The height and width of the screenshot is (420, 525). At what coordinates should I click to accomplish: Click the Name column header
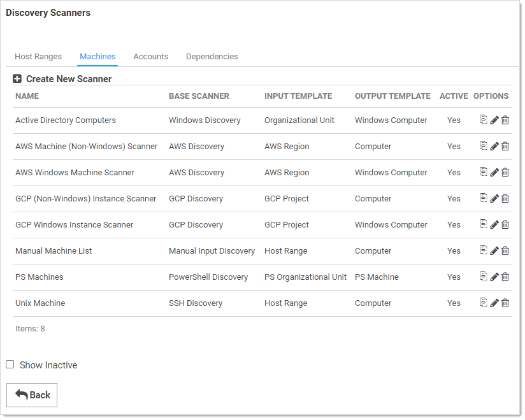point(27,96)
